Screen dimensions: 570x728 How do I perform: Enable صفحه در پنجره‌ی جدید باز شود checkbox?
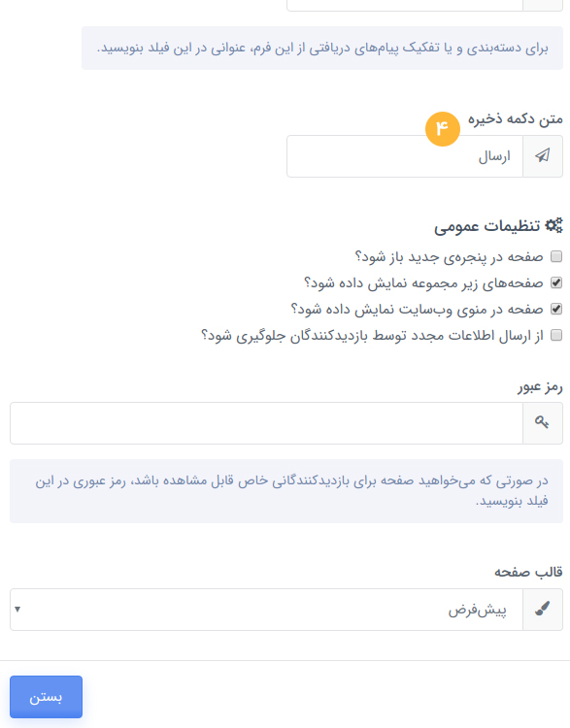pos(556,256)
